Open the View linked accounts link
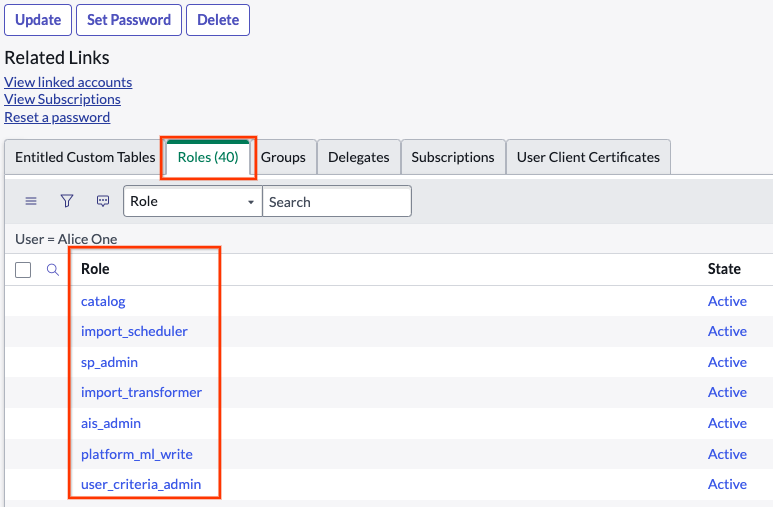Screen dimensions: 773x507 point(68,82)
